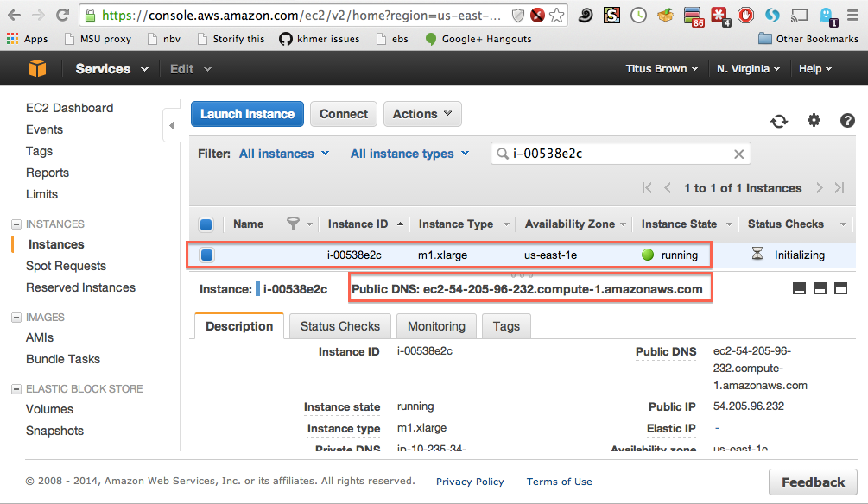
Task: Open the Apps bookmarks shortcut
Action: [27, 39]
